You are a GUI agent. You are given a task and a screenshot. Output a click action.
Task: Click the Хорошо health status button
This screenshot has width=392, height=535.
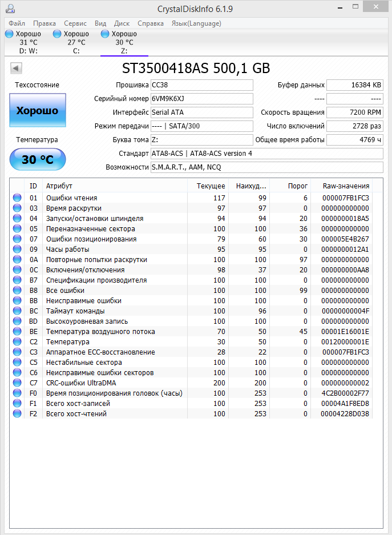tap(38, 111)
